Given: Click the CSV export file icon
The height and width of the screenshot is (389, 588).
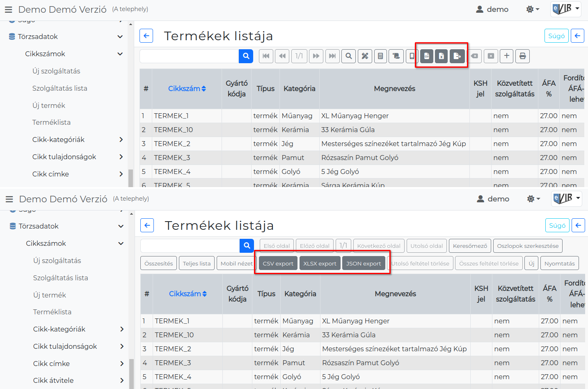Looking at the screenshot, I should pyautogui.click(x=427, y=56).
